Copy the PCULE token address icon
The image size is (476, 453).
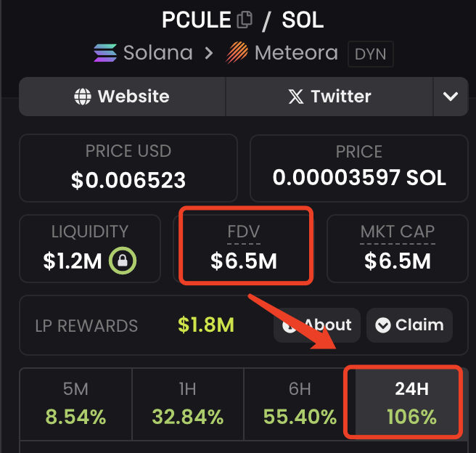[x=245, y=20]
